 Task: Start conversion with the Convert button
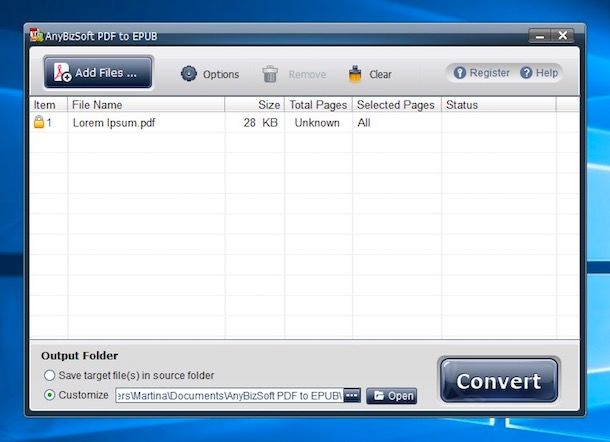pyautogui.click(x=498, y=381)
